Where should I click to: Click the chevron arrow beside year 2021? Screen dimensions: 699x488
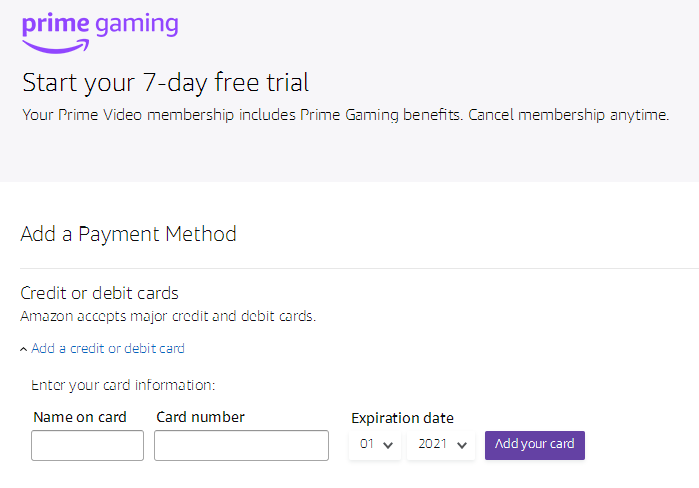pyautogui.click(x=462, y=445)
